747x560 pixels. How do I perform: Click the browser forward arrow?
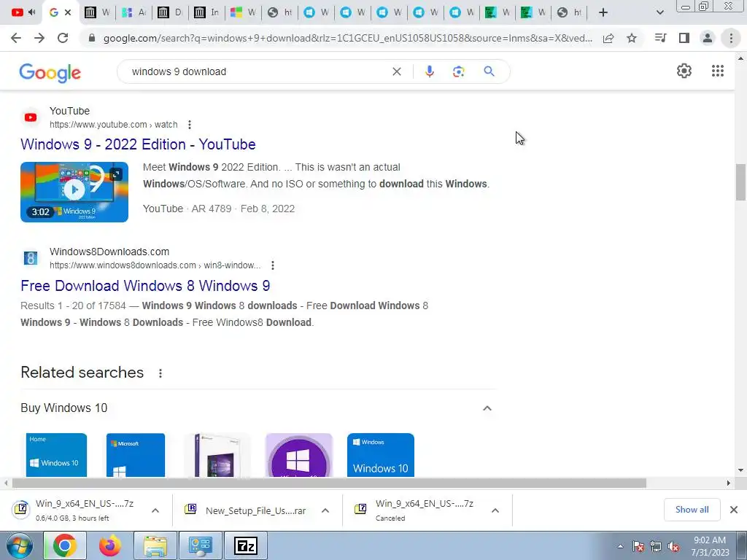tap(39, 38)
